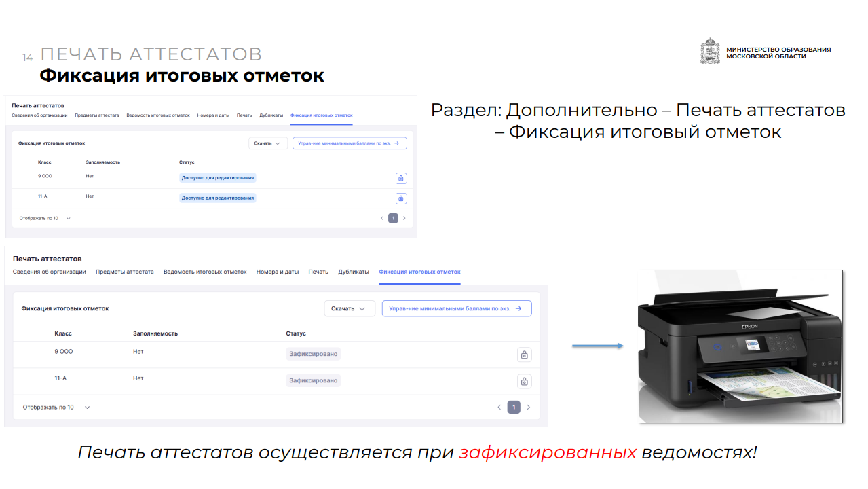The image size is (868, 489).
Task: Click lock icon in Зафиксировано 11-А row
Action: (x=524, y=381)
